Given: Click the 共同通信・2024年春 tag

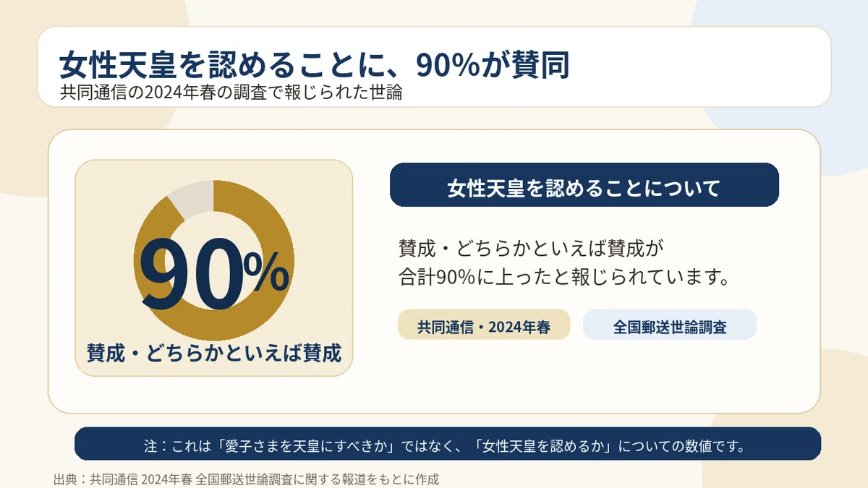Looking at the screenshot, I should pos(484,325).
